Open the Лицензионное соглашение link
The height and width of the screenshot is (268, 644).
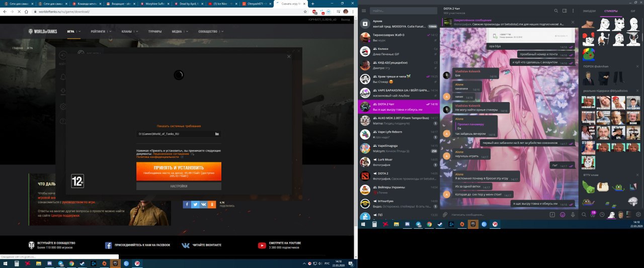tap(171, 153)
